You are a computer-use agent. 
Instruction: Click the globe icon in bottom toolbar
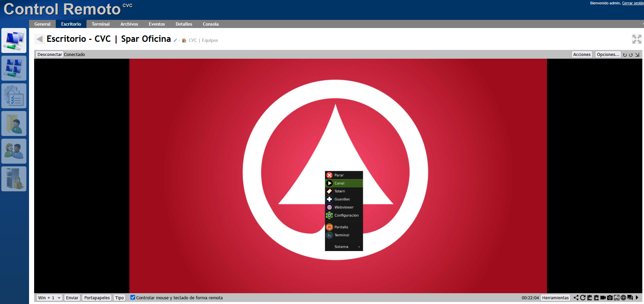click(623, 298)
